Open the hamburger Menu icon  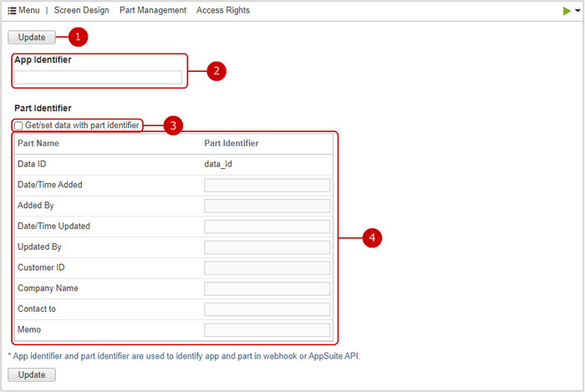tap(13, 11)
